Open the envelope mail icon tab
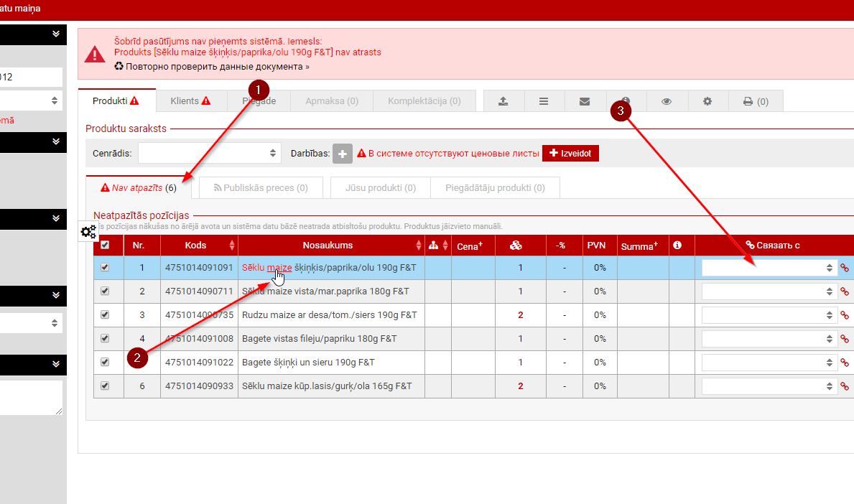Viewport: 854px width, 504px height. 585,101
